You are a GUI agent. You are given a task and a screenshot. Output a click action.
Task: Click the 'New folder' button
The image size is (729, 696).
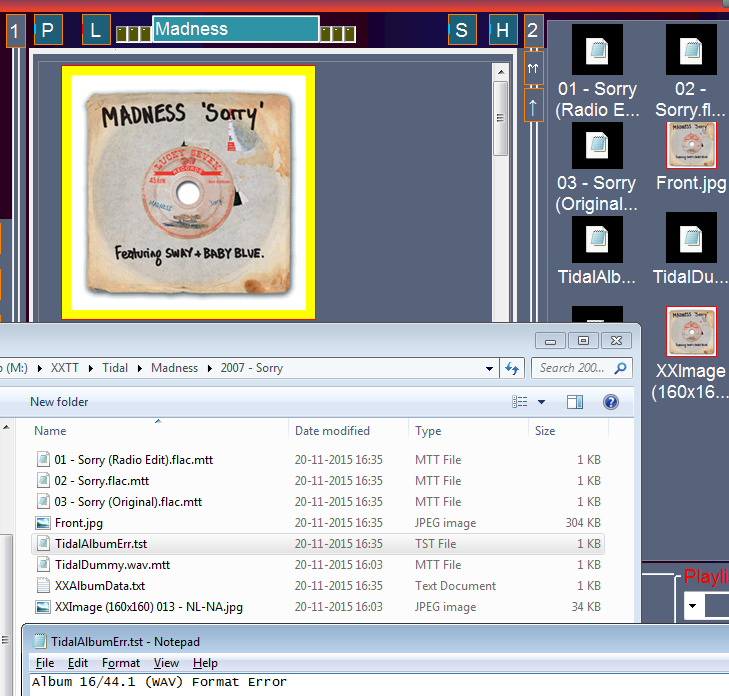pyautogui.click(x=59, y=402)
